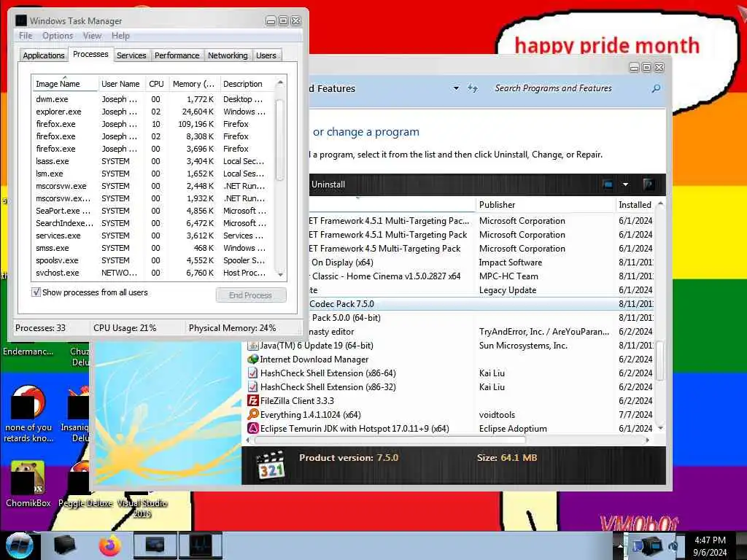Click the search magnifier icon in Programs and Features
The height and width of the screenshot is (560, 747).
click(656, 88)
